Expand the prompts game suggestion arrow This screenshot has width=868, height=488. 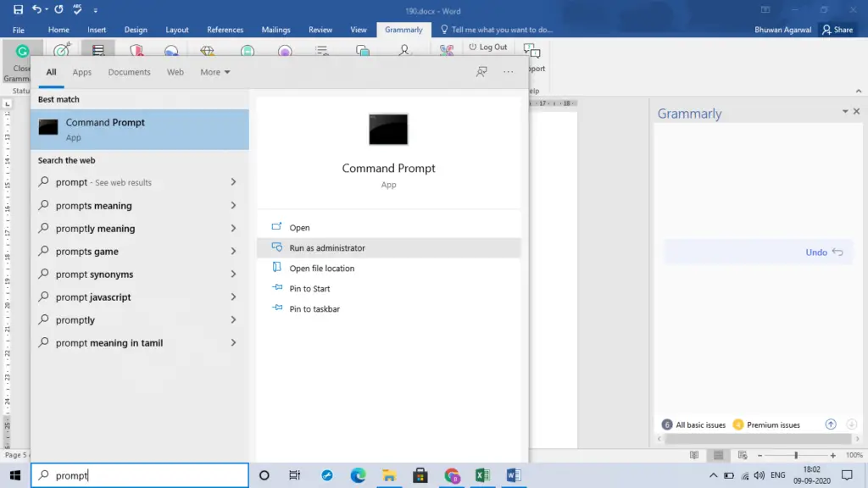233,251
